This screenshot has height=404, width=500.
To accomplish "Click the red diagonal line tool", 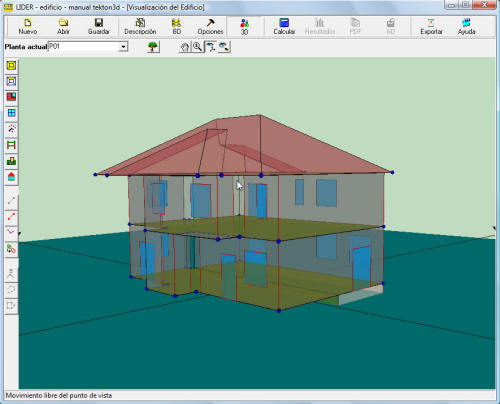I will coord(11,216).
